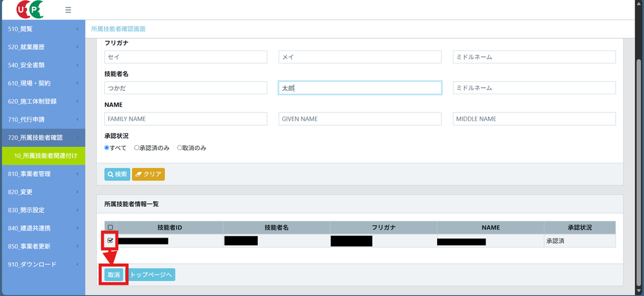644x296 pixels.
Task: Click the 技能者名 column header
Action: pos(277,227)
